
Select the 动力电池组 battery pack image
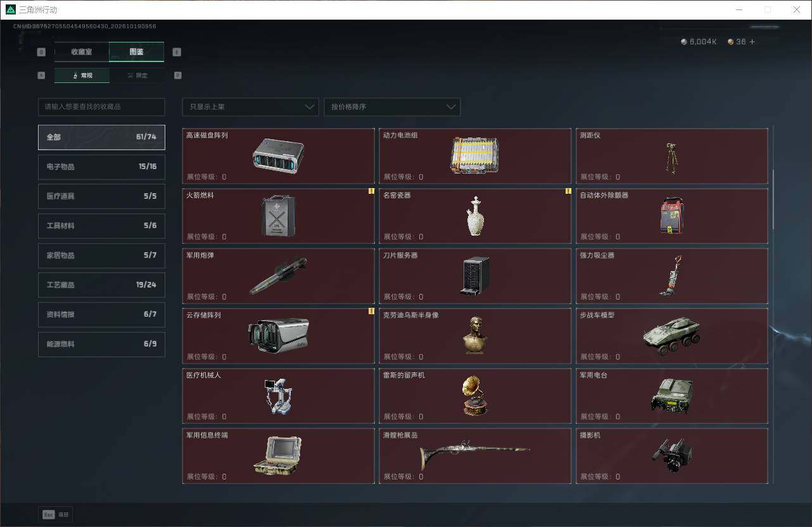(x=475, y=155)
